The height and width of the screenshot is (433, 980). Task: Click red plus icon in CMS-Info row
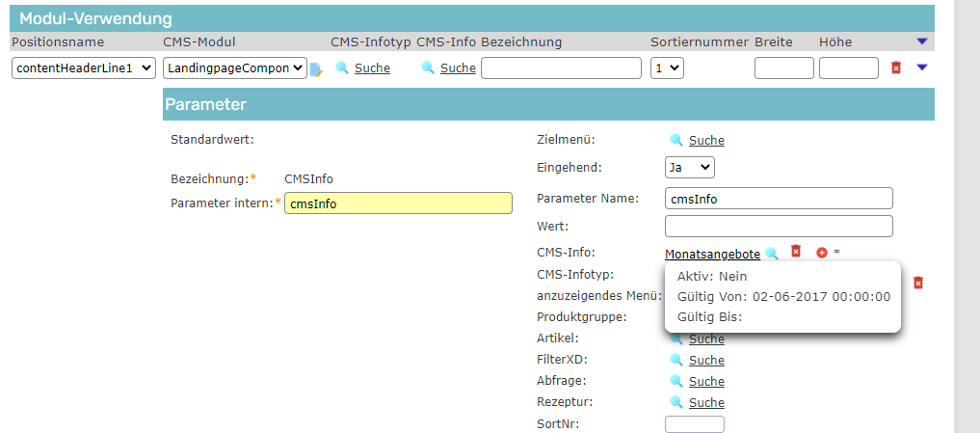[822, 253]
